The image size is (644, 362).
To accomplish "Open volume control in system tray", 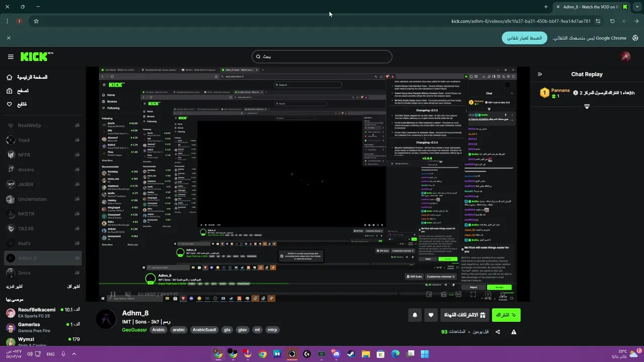I will point(30,354).
